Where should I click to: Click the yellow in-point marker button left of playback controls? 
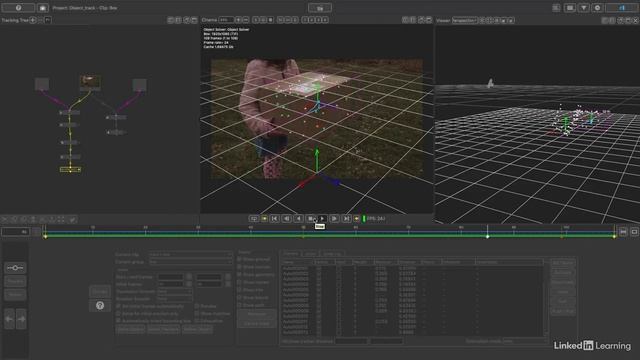264,219
